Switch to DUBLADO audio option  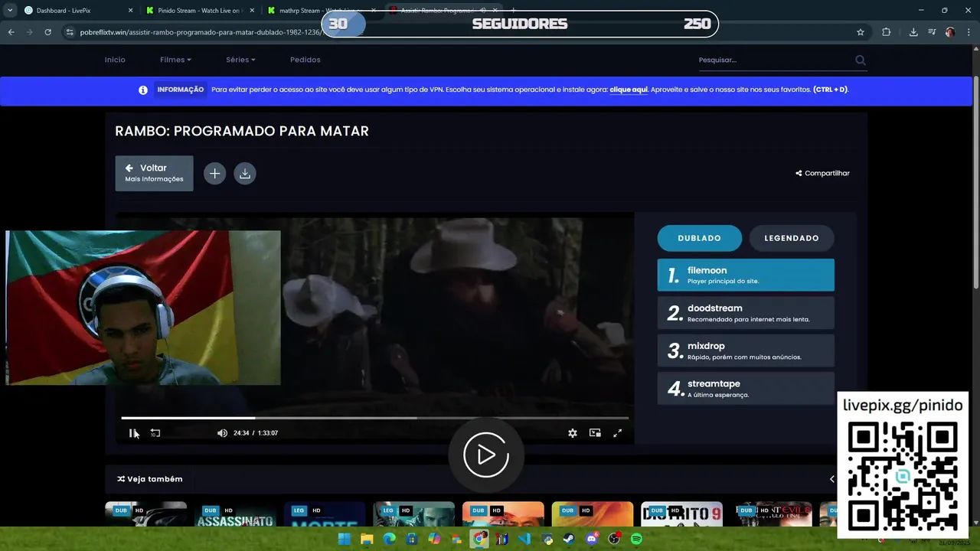point(700,238)
